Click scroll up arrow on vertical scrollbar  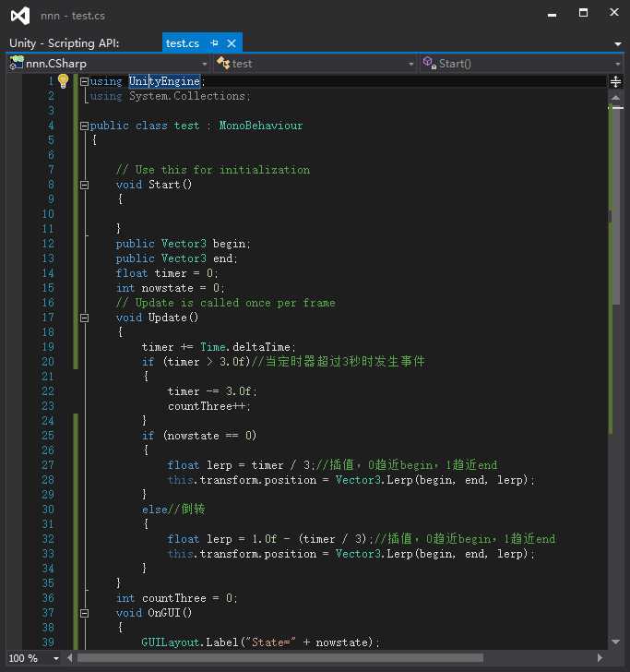pyautogui.click(x=616, y=98)
